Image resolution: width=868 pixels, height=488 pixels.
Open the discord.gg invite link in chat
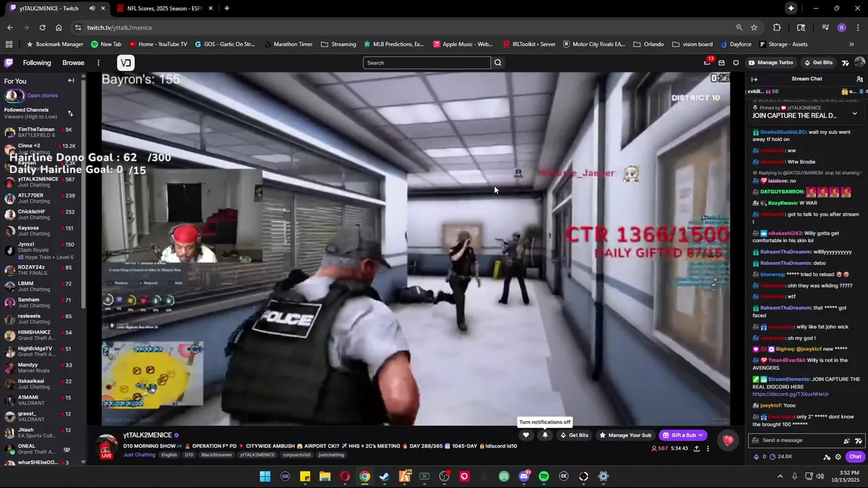[791, 394]
